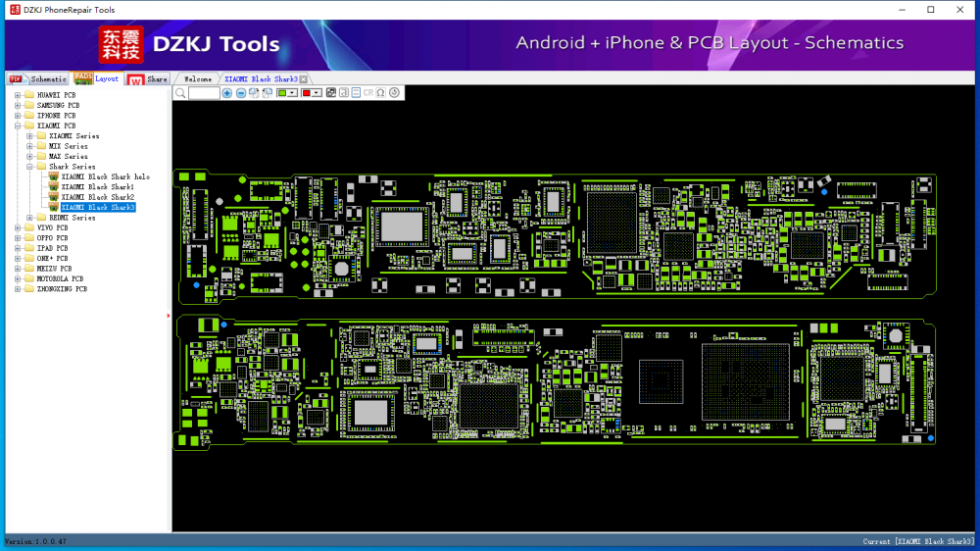This screenshot has width=980, height=551.
Task: Click the CR toolbar icon
Action: [368, 93]
